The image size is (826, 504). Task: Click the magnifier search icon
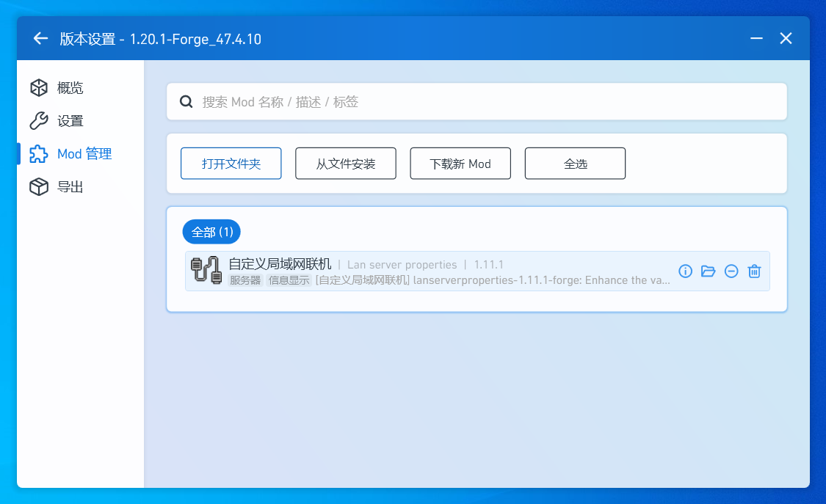click(x=186, y=102)
